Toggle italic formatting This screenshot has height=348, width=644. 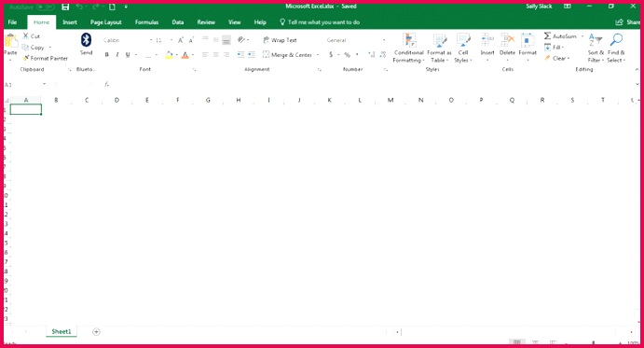[117, 55]
